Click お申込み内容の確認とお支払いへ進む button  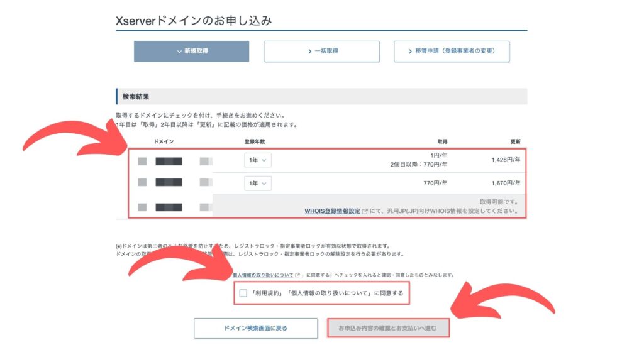(387, 328)
